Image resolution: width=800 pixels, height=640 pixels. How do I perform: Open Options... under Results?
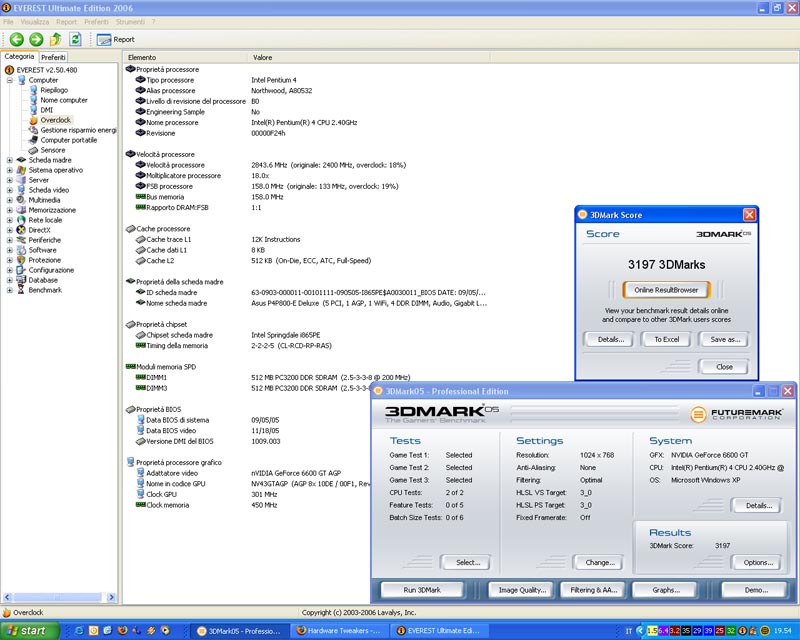(758, 562)
